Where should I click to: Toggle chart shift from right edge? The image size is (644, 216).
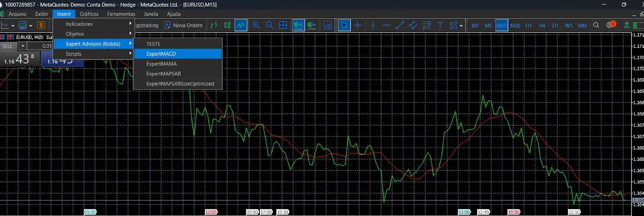(312, 25)
